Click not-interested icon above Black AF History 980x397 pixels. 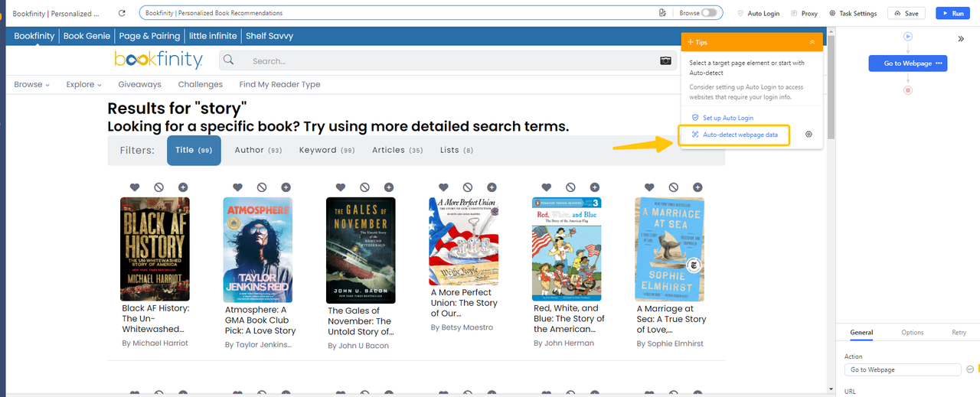click(x=158, y=187)
